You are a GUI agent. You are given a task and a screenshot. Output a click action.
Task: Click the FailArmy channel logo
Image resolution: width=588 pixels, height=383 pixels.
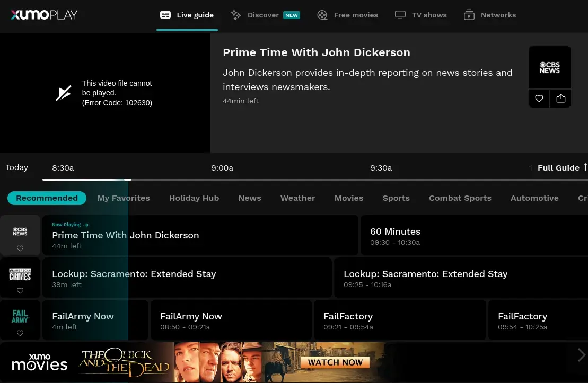click(20, 316)
